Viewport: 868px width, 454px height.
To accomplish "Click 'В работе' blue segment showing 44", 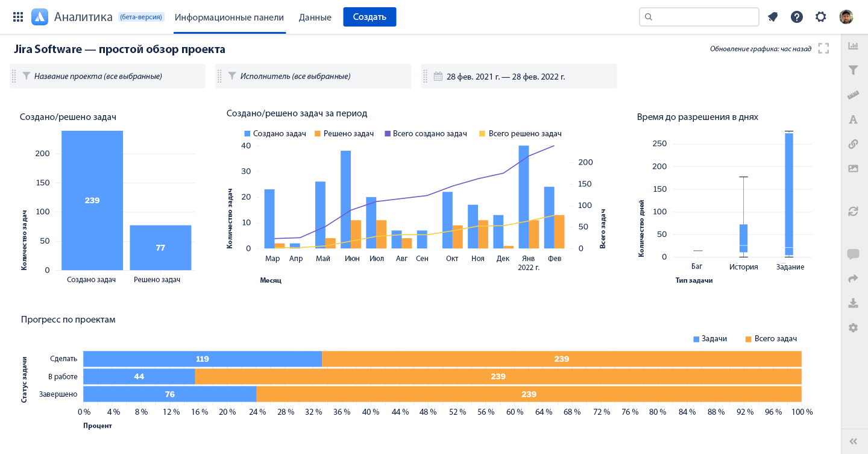I will coord(139,376).
